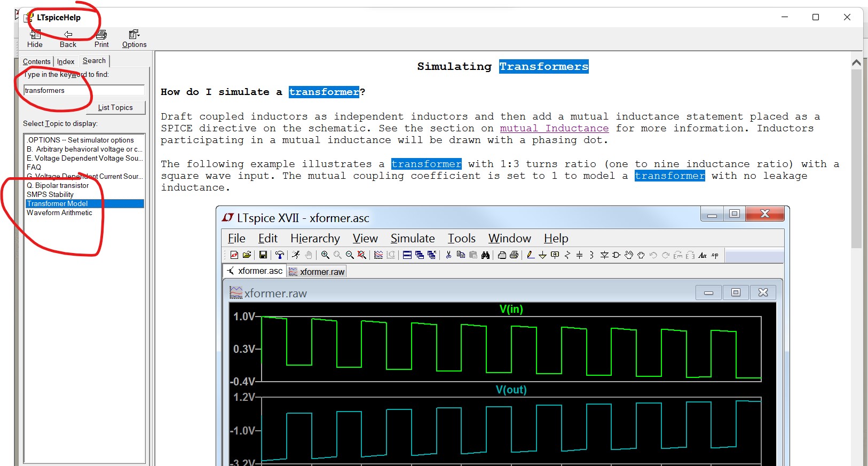Click the Label Net icon in pictured toolbar
868x466 pixels.
(x=555, y=255)
